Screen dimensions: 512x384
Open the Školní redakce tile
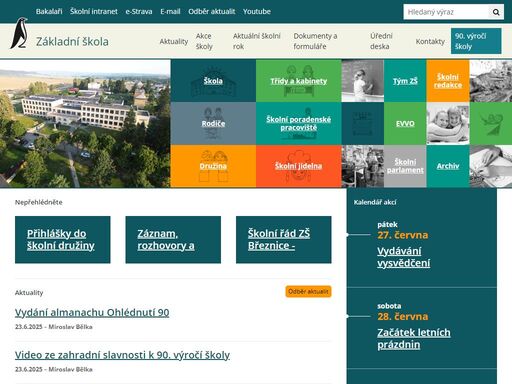[448, 81]
